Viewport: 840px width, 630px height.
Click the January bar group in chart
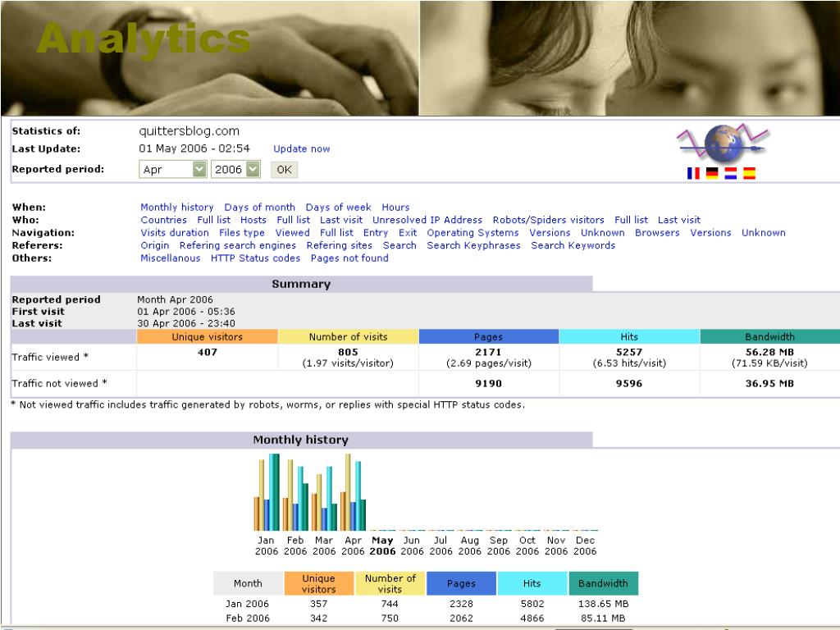[267, 492]
